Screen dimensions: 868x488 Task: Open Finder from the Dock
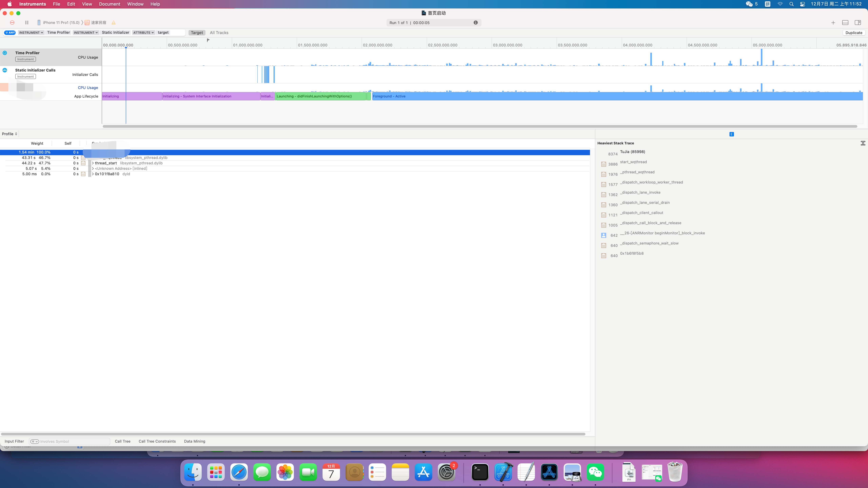click(193, 472)
